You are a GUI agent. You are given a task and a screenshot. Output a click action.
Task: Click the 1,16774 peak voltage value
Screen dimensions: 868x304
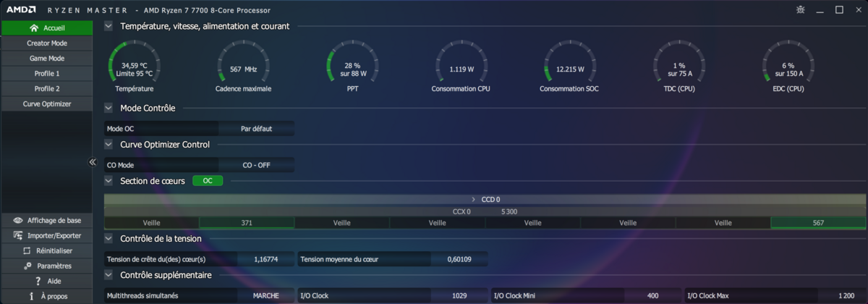coord(265,258)
